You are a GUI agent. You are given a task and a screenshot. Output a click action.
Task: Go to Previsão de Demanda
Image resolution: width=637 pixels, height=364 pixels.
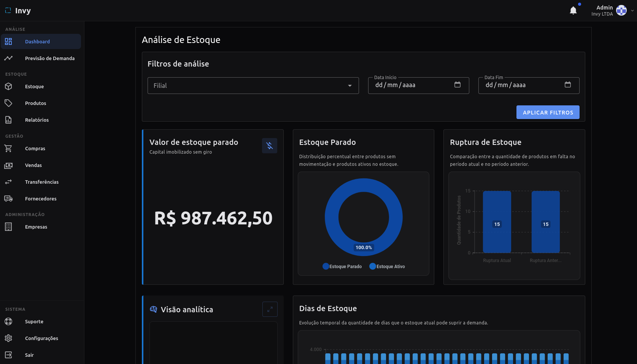click(x=41, y=58)
